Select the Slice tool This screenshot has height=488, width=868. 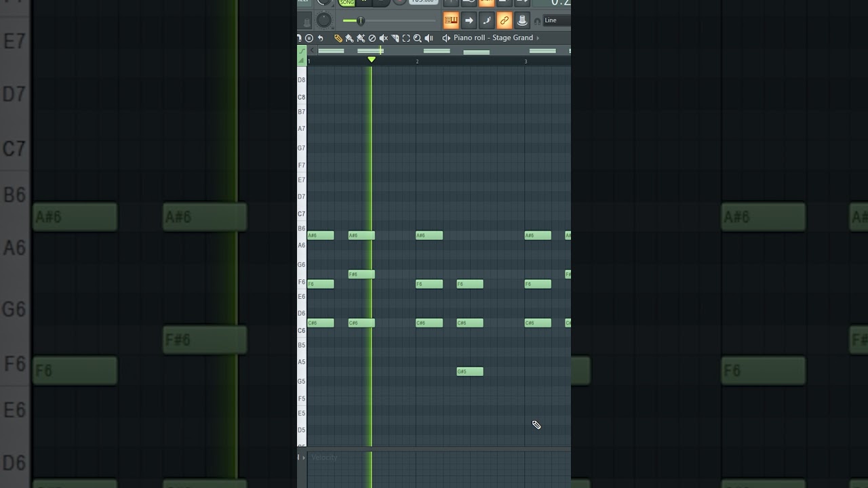pyautogui.click(x=395, y=39)
